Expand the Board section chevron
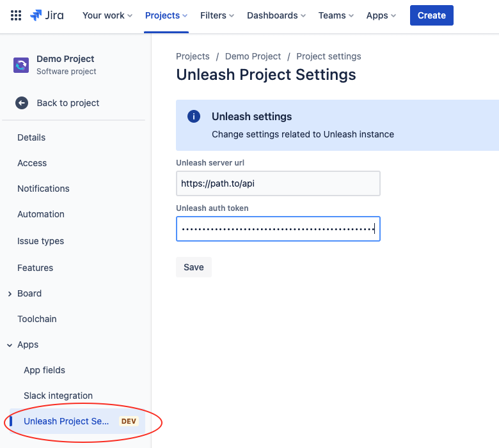 [10, 294]
